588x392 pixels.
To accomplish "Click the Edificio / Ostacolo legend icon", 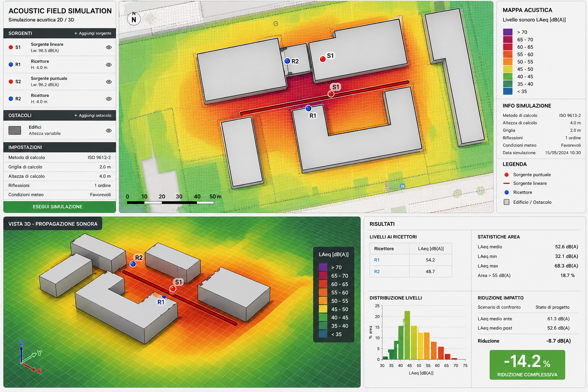I will [x=506, y=202].
